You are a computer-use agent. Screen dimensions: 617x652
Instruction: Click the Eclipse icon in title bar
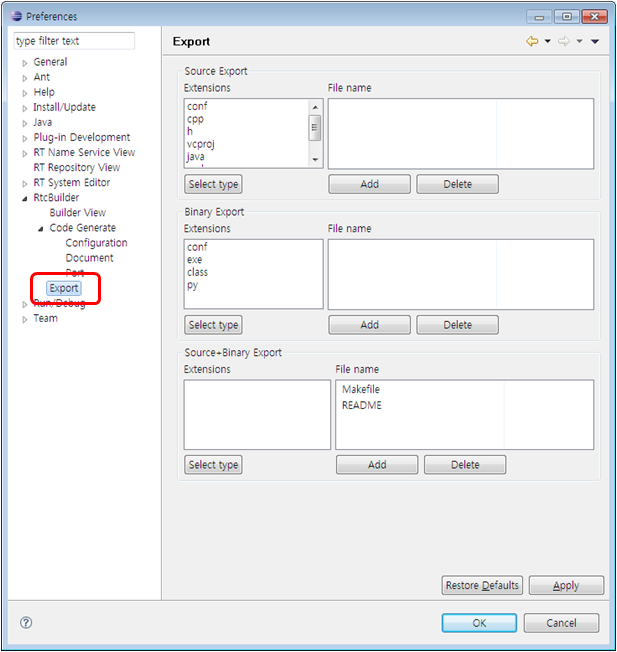pos(16,16)
